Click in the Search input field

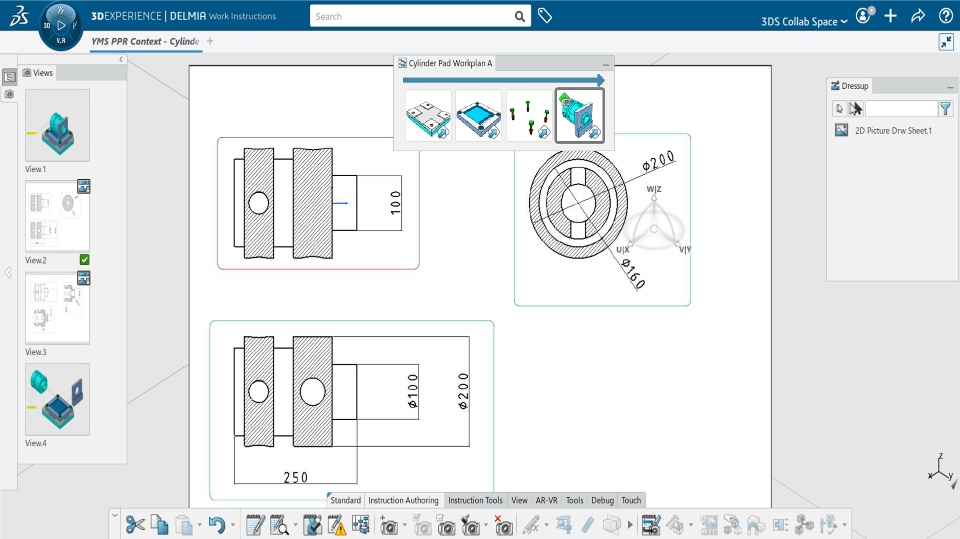click(x=411, y=17)
